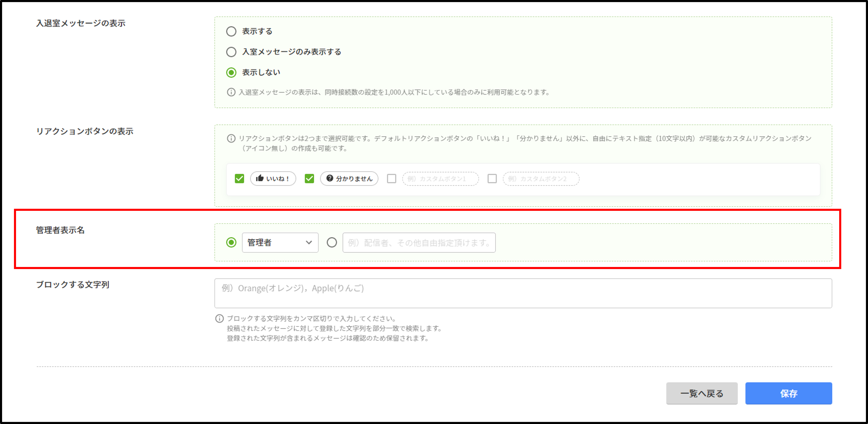868x424 pixels.
Task: Click info icon beside リアクションボタン note
Action: [x=231, y=138]
